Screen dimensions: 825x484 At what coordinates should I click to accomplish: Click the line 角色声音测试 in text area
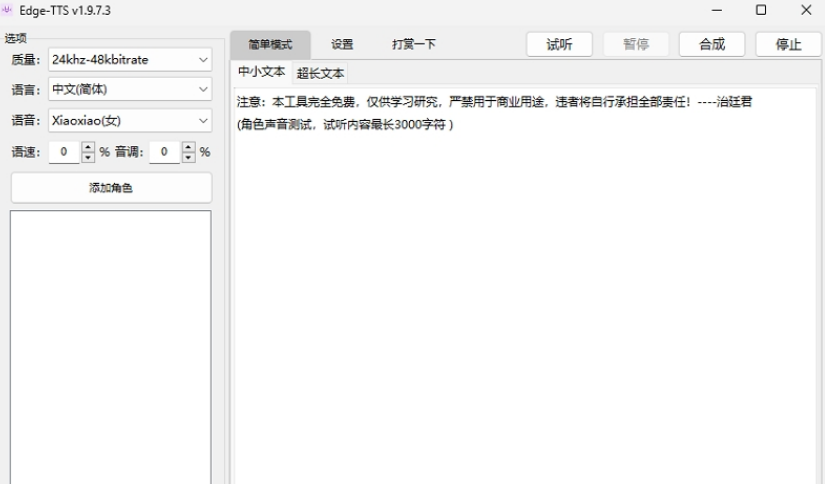(345, 125)
